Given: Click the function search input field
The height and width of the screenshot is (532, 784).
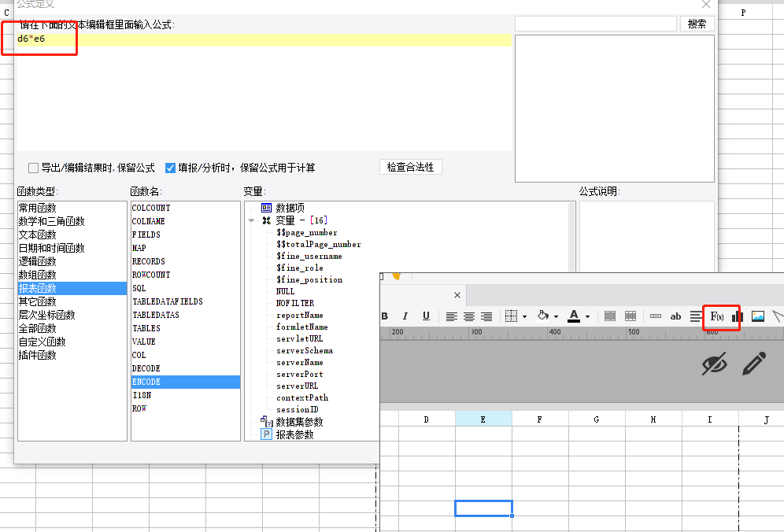Looking at the screenshot, I should point(596,24).
